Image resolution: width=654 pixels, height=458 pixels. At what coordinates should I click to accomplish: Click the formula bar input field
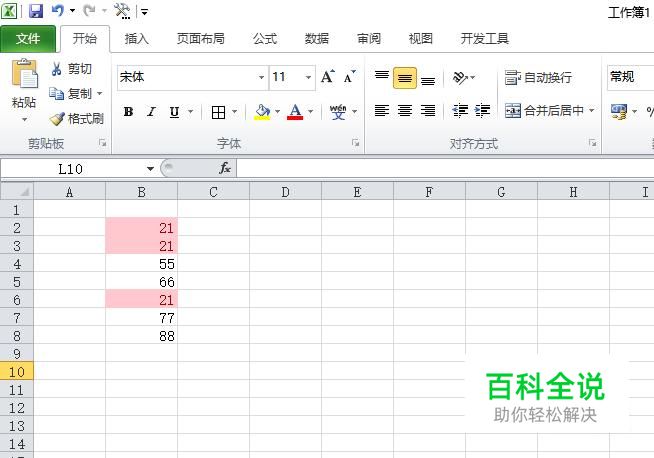[x=445, y=169]
